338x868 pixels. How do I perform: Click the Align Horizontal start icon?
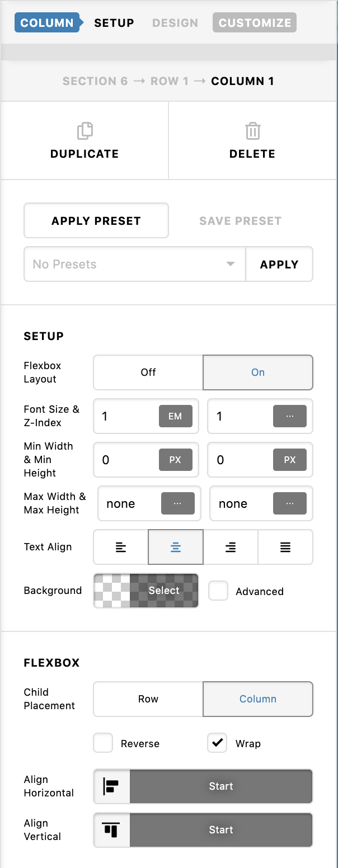coord(112,786)
